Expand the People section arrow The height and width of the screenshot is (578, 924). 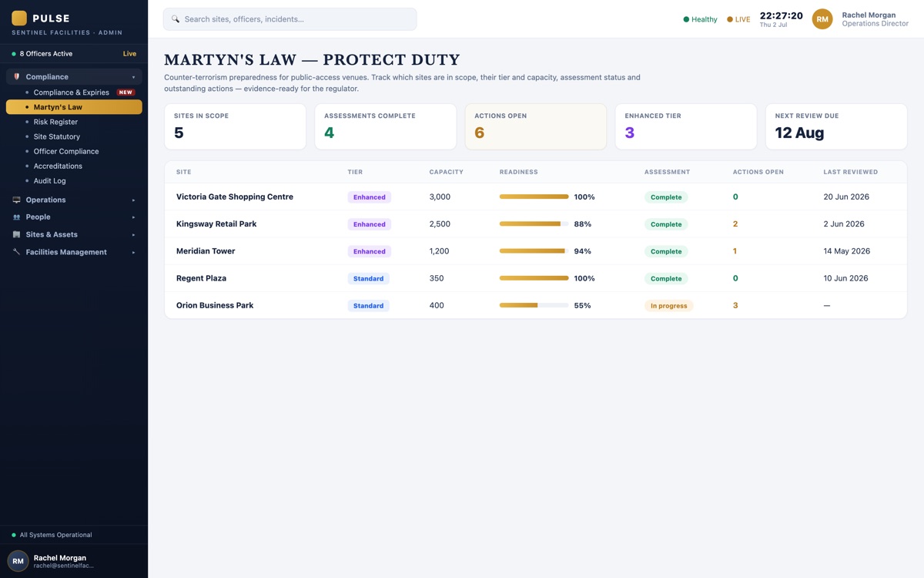click(133, 217)
